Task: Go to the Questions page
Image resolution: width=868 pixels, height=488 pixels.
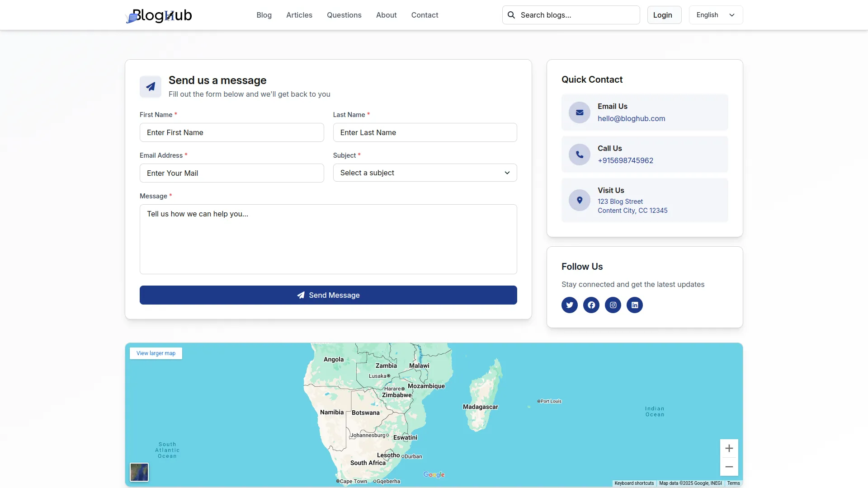Action: coord(344,15)
